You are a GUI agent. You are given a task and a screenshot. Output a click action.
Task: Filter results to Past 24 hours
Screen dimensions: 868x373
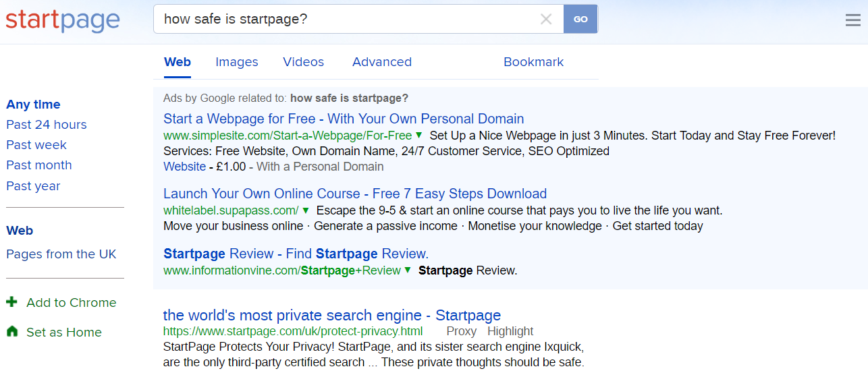click(x=46, y=125)
